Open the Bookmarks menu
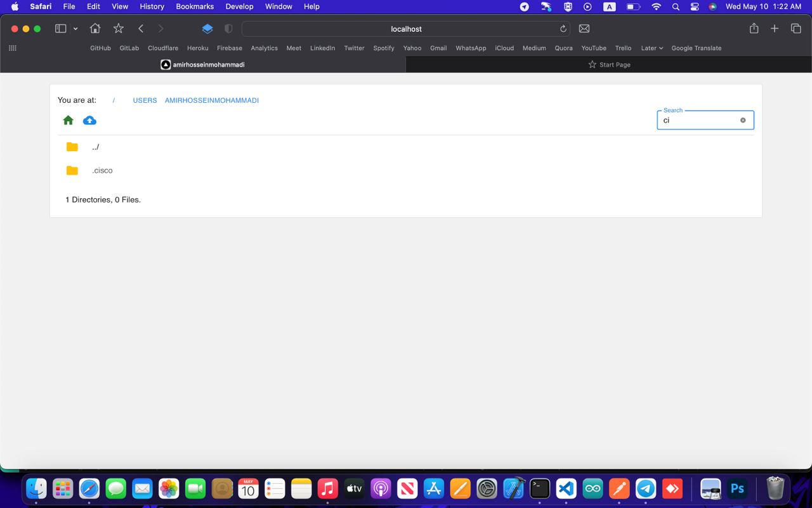Viewport: 812px width, 508px height. (x=195, y=6)
